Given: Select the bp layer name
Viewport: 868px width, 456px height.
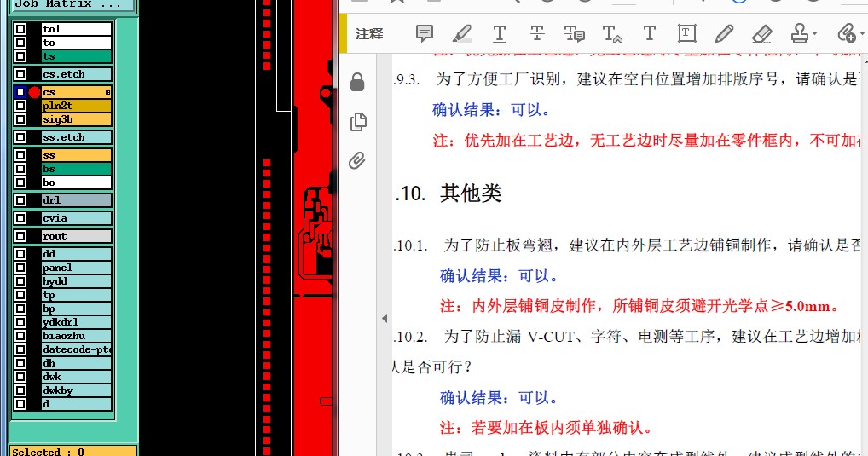Looking at the screenshot, I should click(x=77, y=309).
